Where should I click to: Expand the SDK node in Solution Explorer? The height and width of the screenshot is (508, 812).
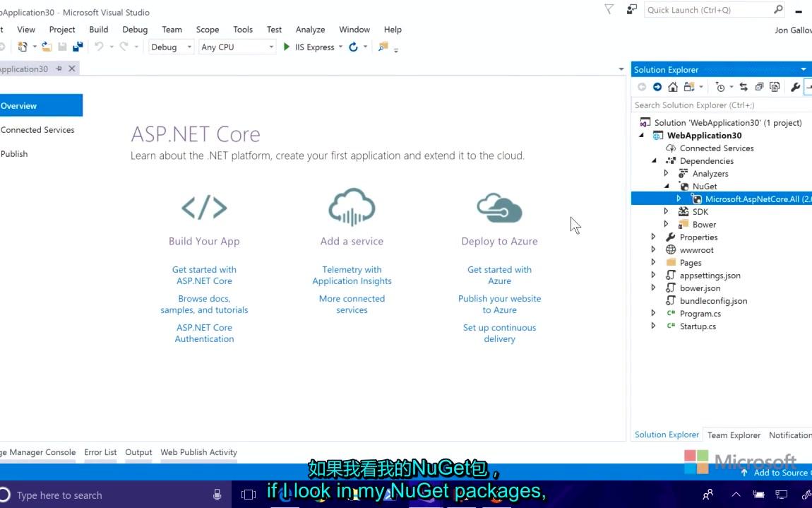pos(666,211)
